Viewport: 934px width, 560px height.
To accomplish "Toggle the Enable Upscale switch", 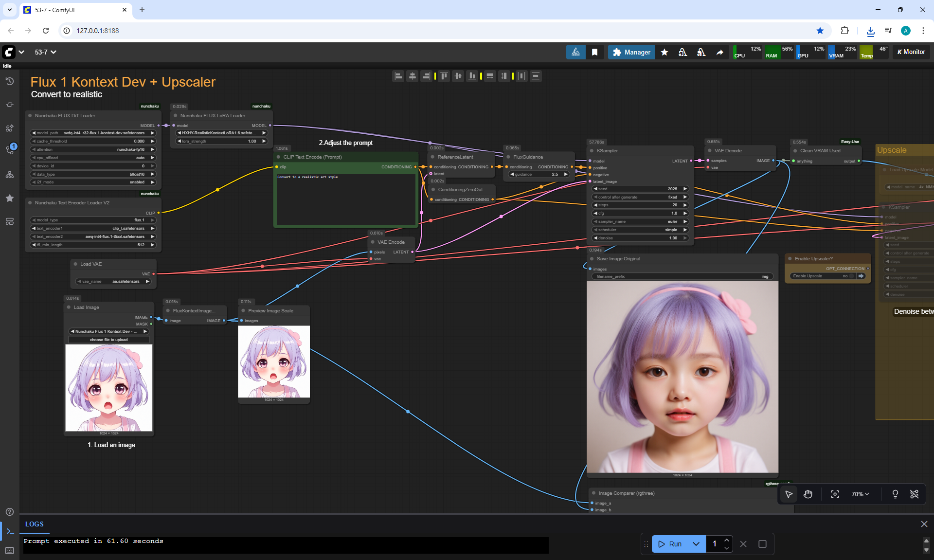I will pos(850,276).
